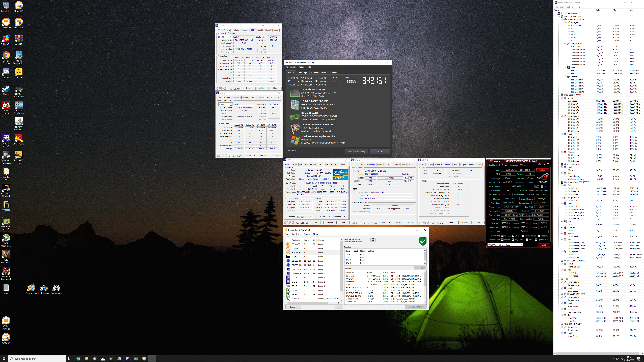Click the GPU-Z BIOS export share icon

[x=537, y=186]
